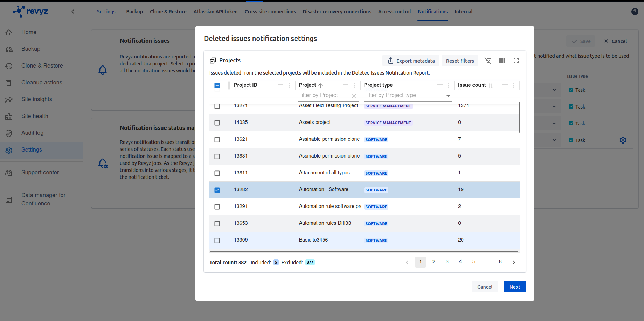The image size is (644, 321).
Task: Expand the Filter by Project type dropdown
Action: (448, 96)
